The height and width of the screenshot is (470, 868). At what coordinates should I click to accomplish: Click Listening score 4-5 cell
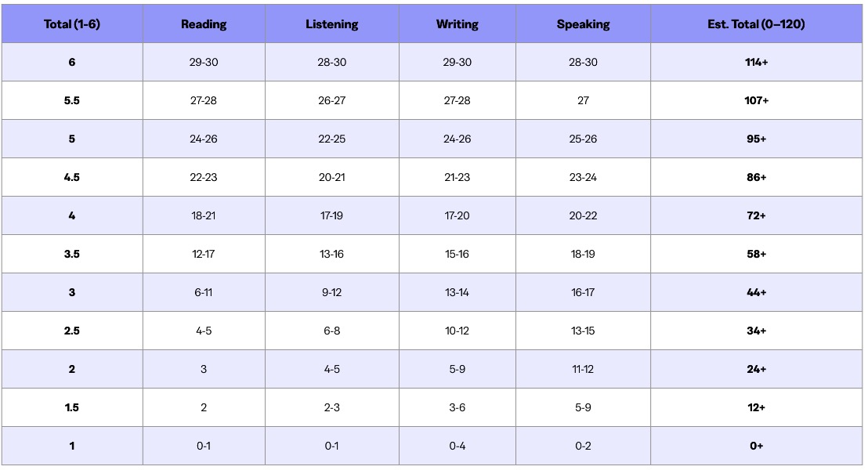point(331,369)
